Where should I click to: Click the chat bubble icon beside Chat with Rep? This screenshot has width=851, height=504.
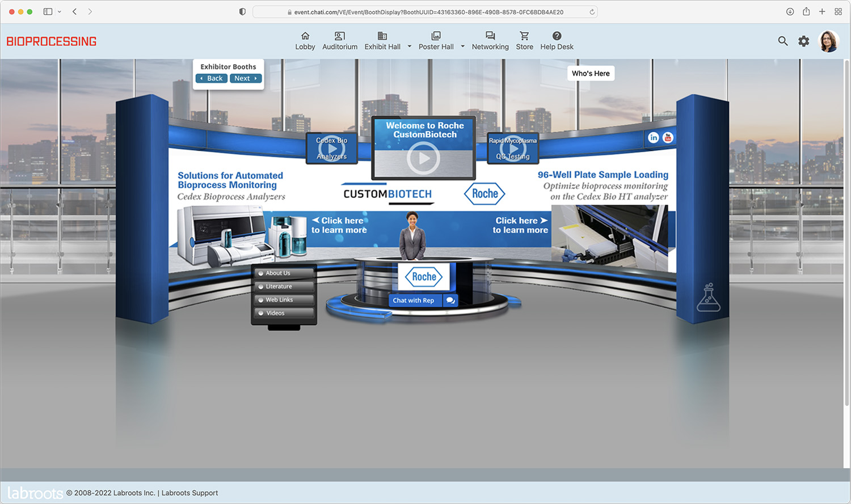click(x=450, y=300)
